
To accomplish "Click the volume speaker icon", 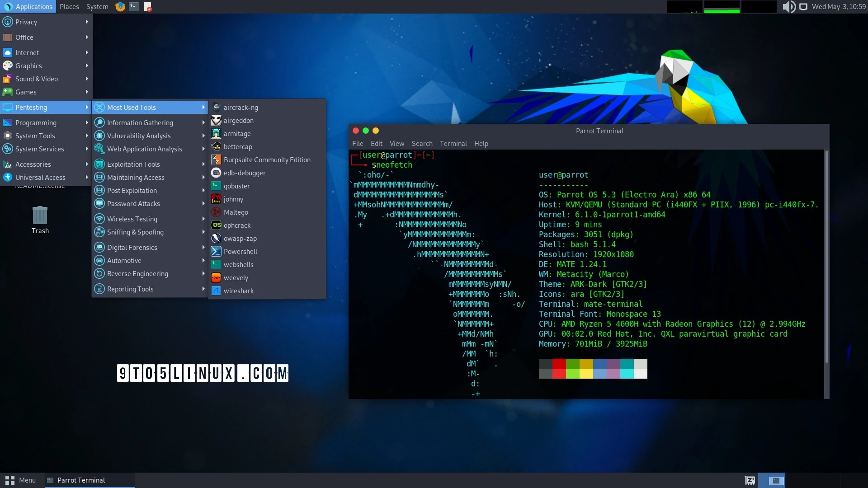I will click(788, 7).
